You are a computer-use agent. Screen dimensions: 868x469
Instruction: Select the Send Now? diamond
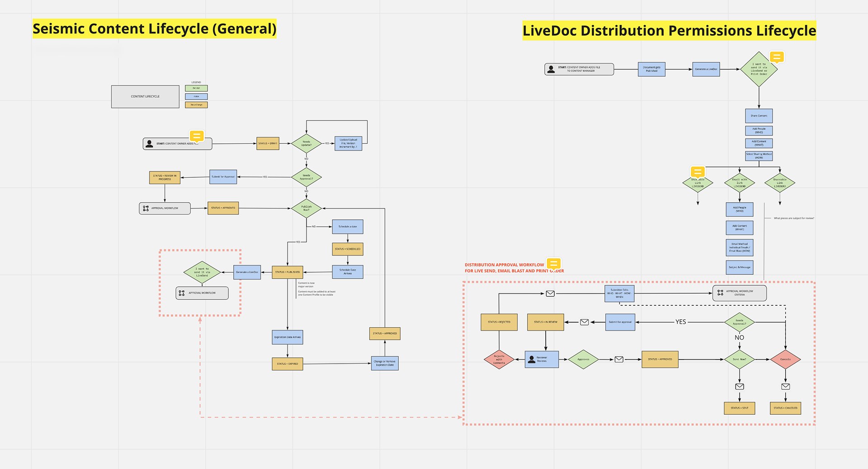coord(740,360)
